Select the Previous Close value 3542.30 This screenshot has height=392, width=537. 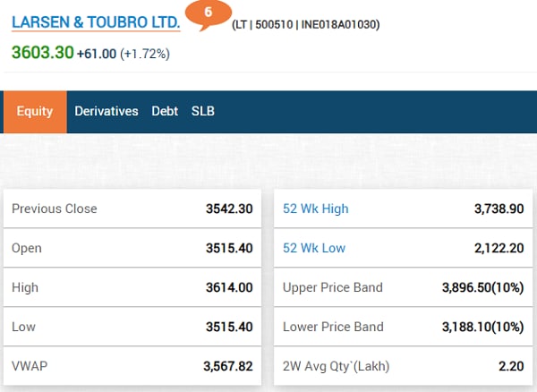(x=229, y=209)
